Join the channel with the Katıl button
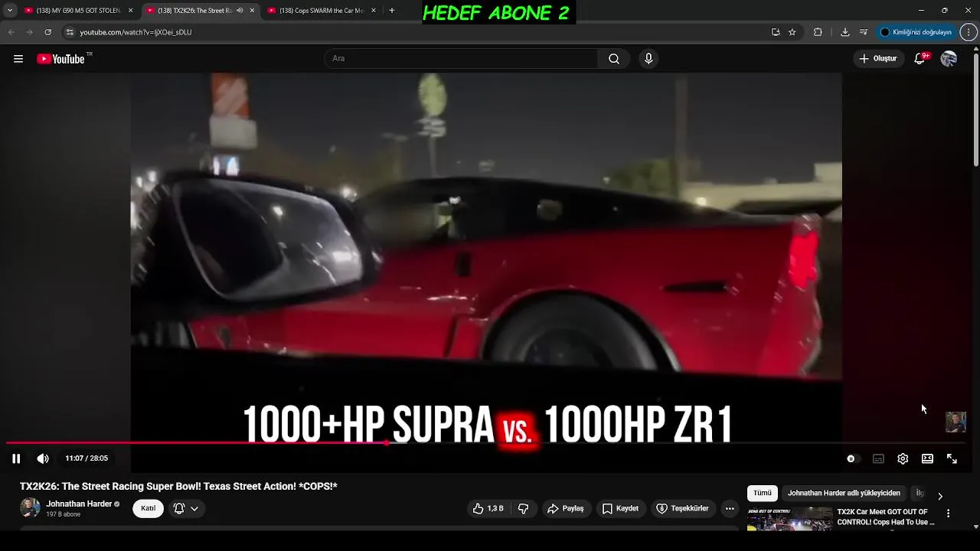 coord(148,508)
